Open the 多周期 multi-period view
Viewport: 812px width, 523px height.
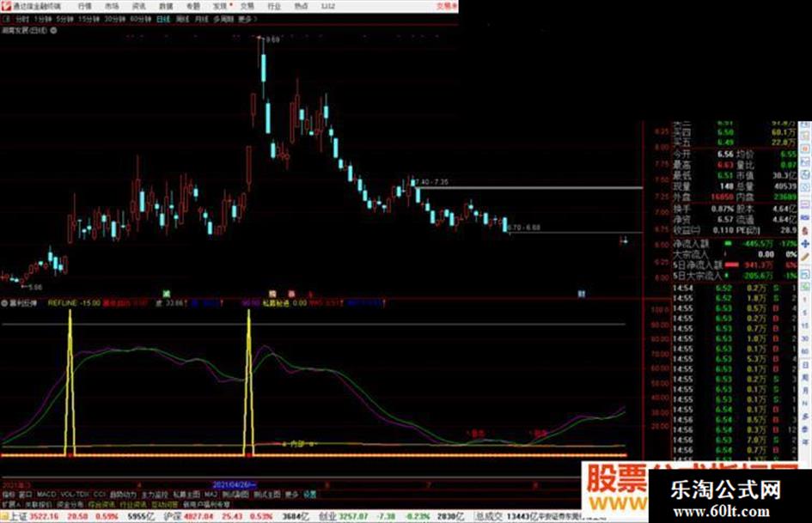click(x=223, y=19)
